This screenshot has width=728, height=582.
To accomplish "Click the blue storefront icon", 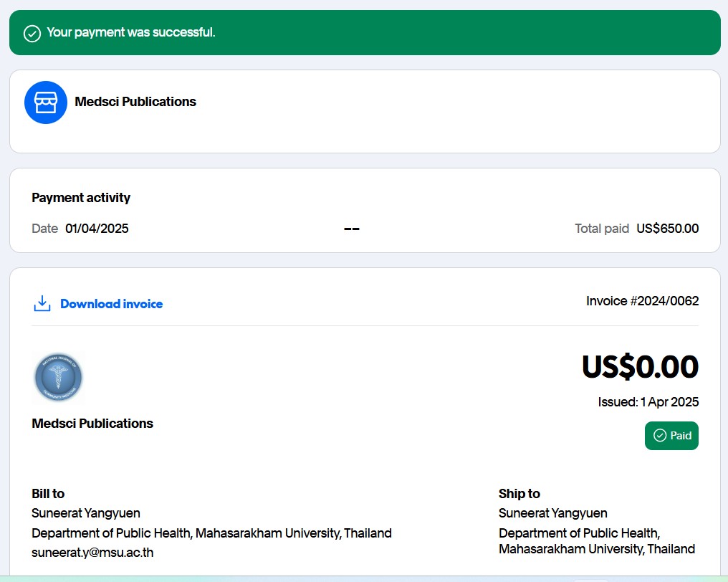I will tap(46, 102).
